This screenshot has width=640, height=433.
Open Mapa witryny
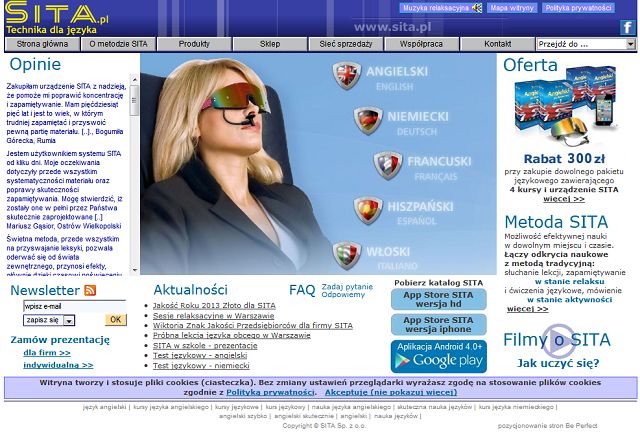coord(512,8)
